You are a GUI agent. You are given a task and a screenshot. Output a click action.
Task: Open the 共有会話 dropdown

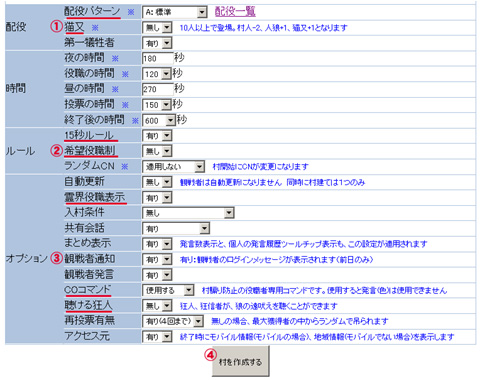coord(176,229)
